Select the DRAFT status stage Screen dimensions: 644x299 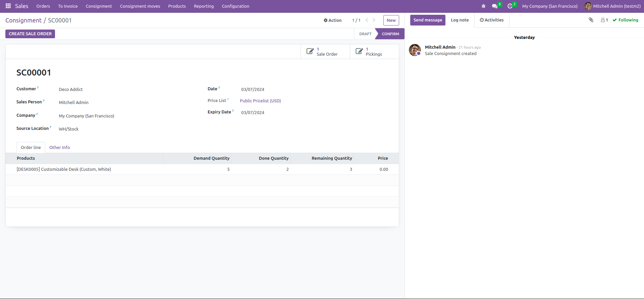click(x=365, y=34)
